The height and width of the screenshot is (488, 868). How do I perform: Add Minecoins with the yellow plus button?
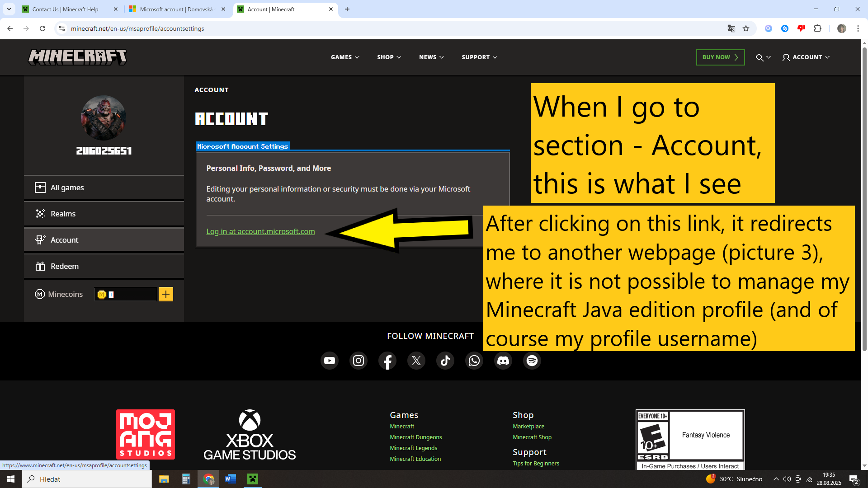(x=166, y=294)
